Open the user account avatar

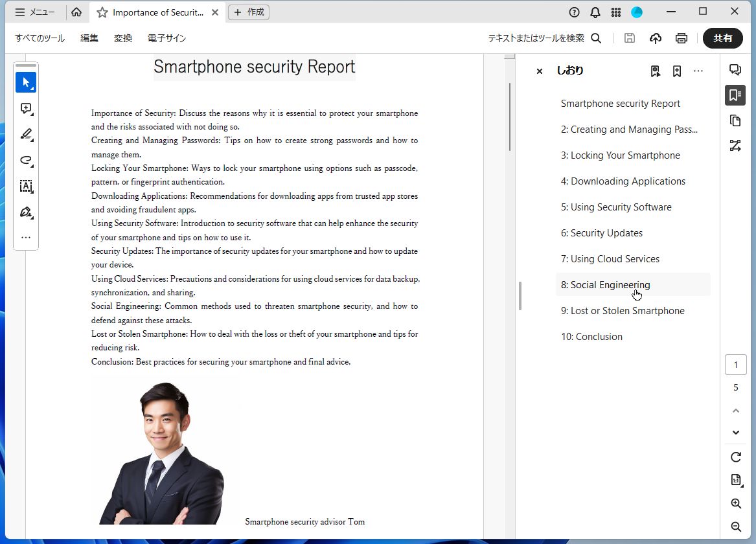[x=637, y=12]
